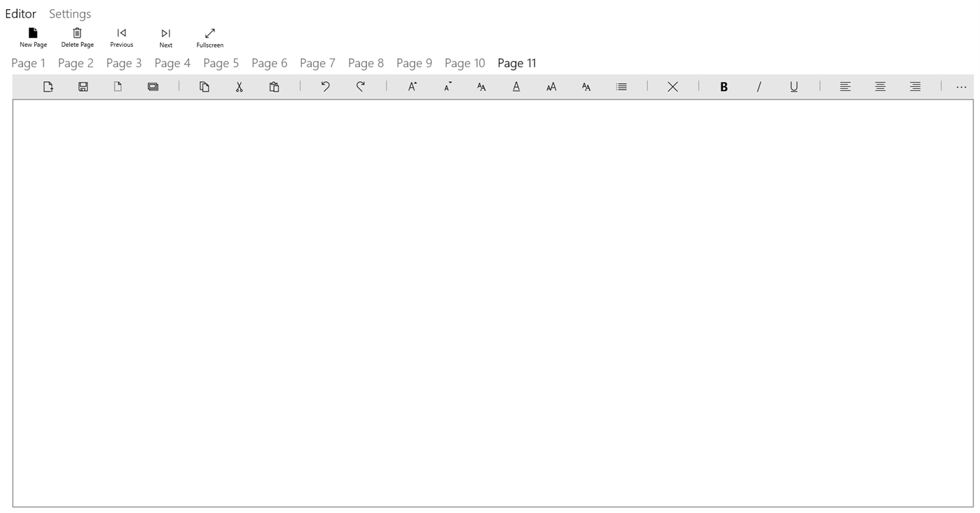Click the Redo icon
Viewport: 980px width, 513px height.
361,86
